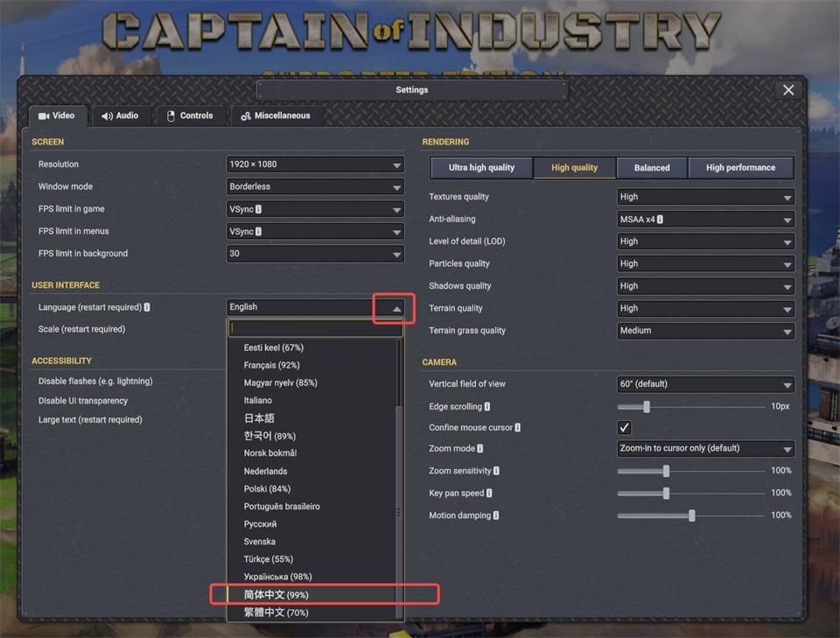Open the Level of detail (LOD) dropdown
The height and width of the screenshot is (638, 840).
[705, 242]
